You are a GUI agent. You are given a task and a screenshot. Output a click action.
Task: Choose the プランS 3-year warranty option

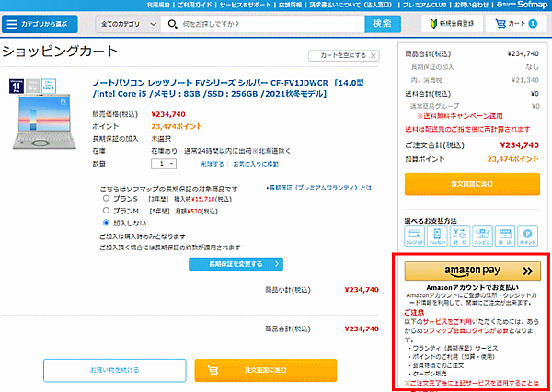pos(108,199)
